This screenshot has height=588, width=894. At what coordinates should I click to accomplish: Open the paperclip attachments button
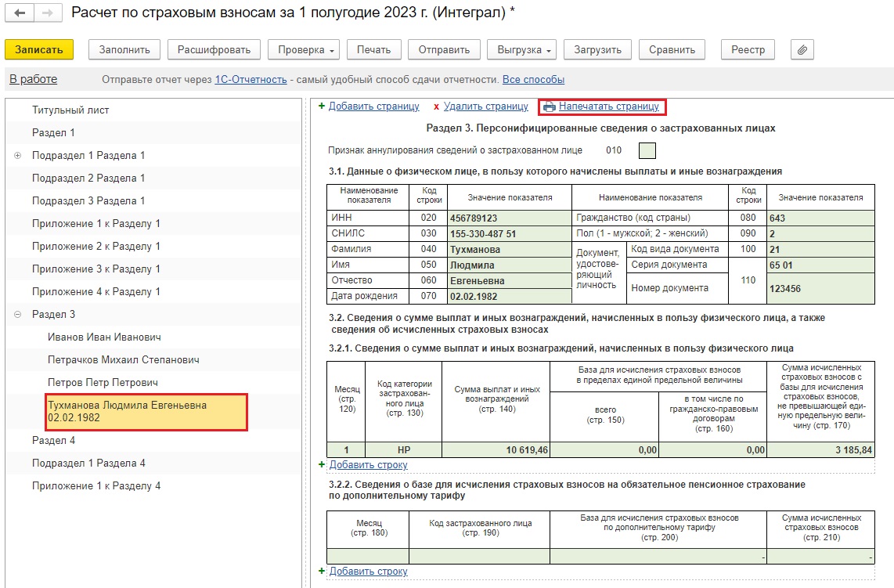[802, 49]
